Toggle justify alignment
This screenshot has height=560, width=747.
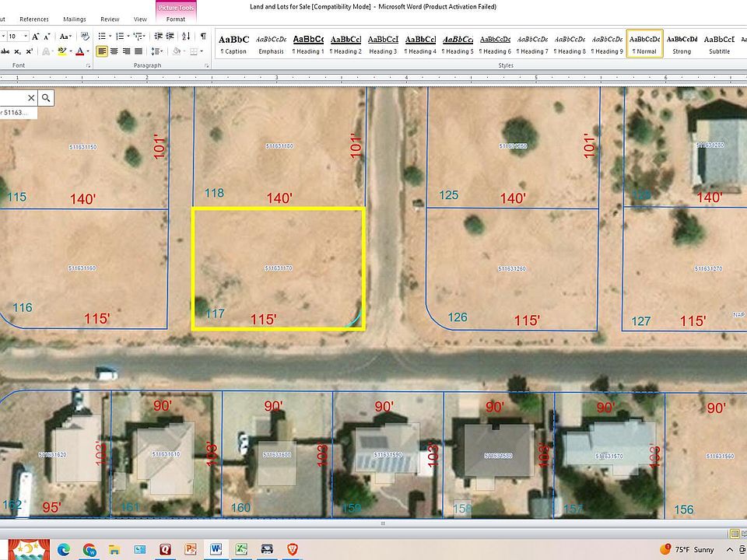139,51
